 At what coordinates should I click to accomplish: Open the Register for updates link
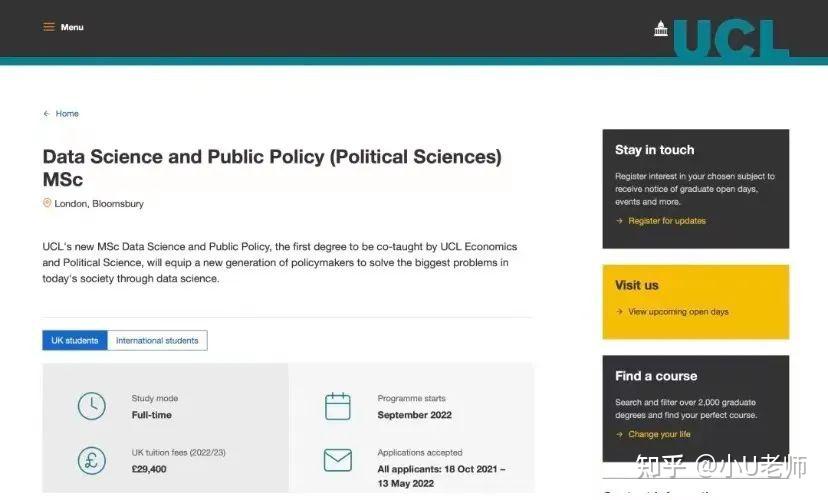667,221
